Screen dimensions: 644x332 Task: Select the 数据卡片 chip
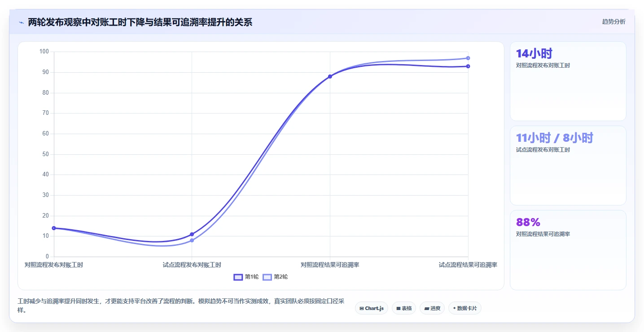[x=464, y=308]
